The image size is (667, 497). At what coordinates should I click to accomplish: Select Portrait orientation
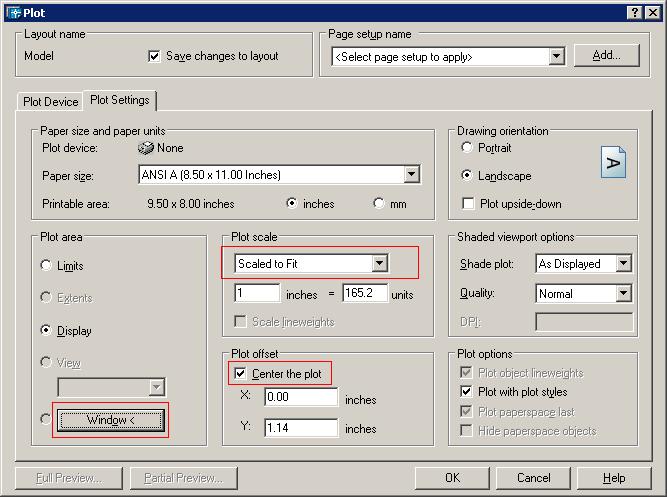click(467, 147)
